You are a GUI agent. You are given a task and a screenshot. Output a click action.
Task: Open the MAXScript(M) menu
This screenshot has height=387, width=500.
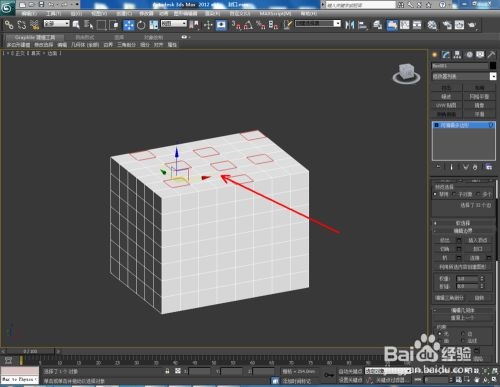click(276, 14)
